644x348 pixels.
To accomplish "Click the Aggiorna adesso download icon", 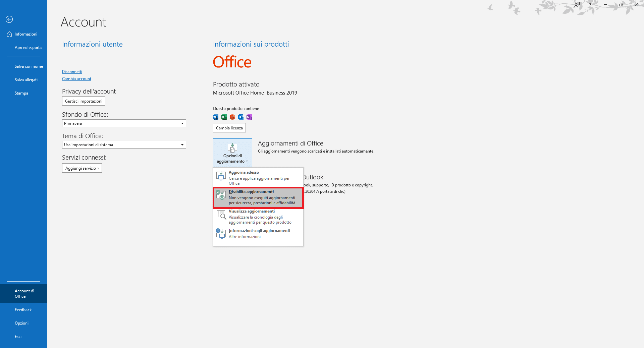I will click(x=221, y=175).
